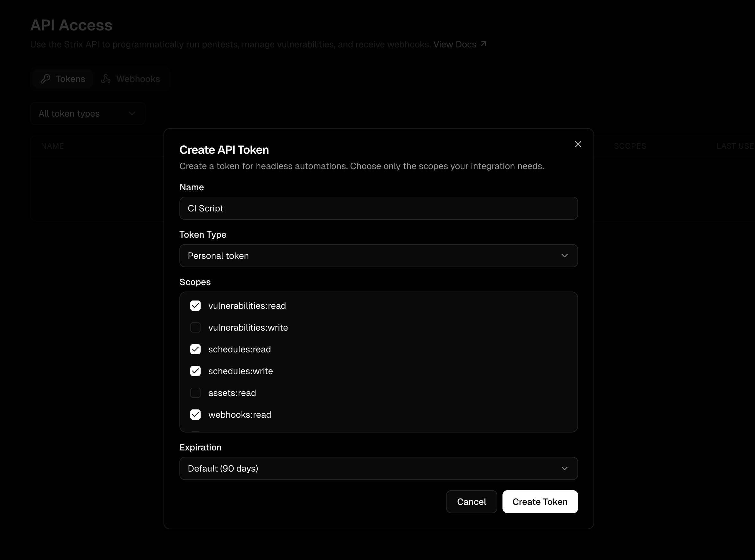Click the Name input field containing CI Script
The image size is (755, 560).
[x=379, y=208]
